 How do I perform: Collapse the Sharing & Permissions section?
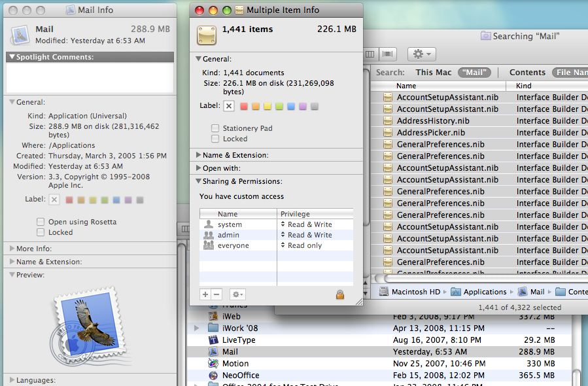point(198,181)
